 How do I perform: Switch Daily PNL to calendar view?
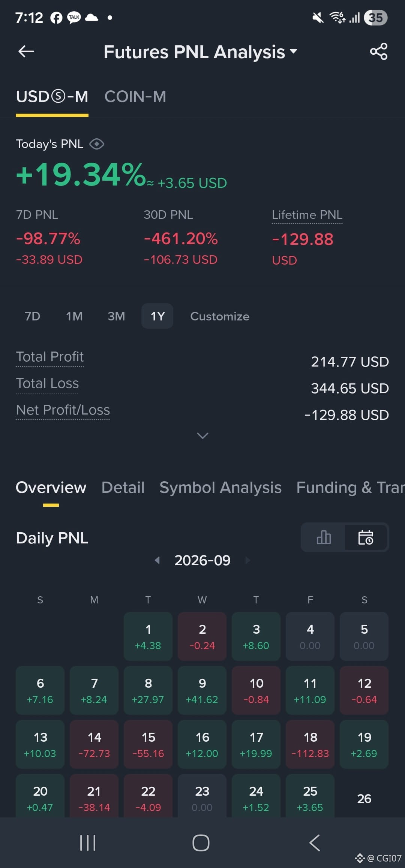(x=366, y=537)
